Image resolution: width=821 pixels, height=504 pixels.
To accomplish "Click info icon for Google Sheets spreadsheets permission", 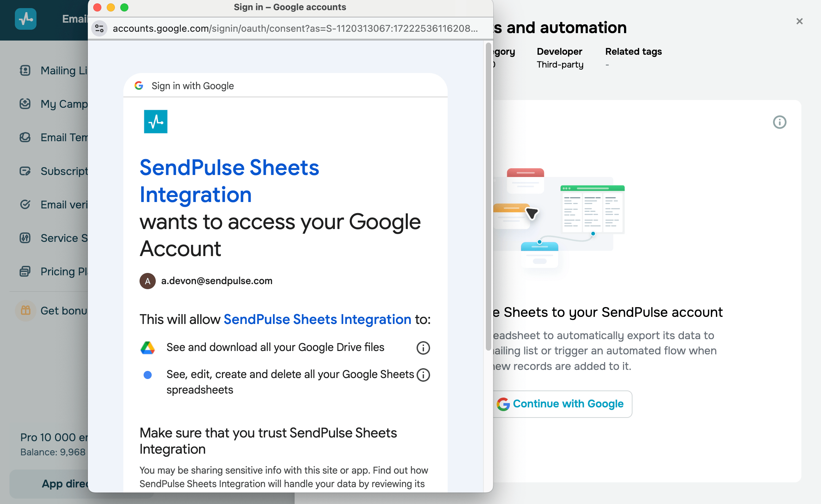I will (x=423, y=375).
